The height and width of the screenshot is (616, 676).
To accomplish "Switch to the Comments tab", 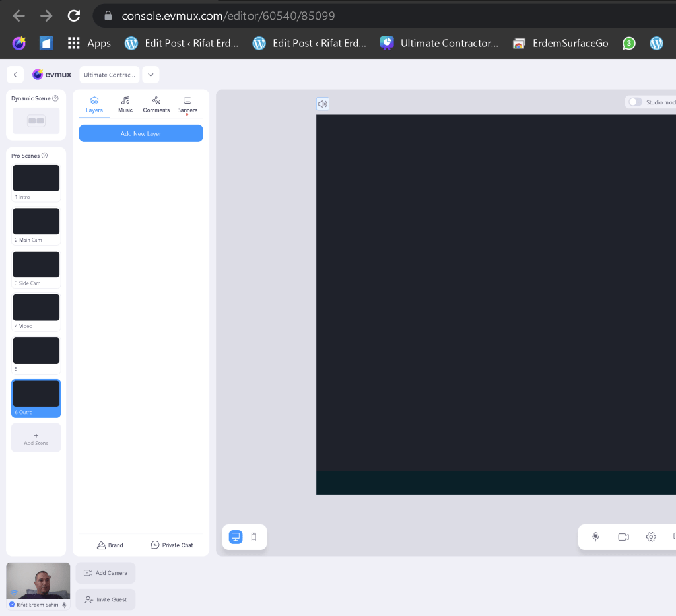I will click(x=156, y=105).
